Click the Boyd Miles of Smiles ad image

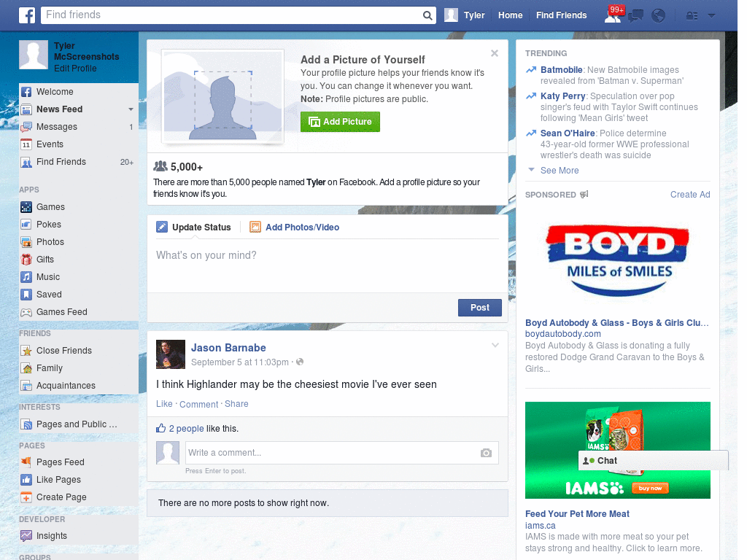(618, 261)
